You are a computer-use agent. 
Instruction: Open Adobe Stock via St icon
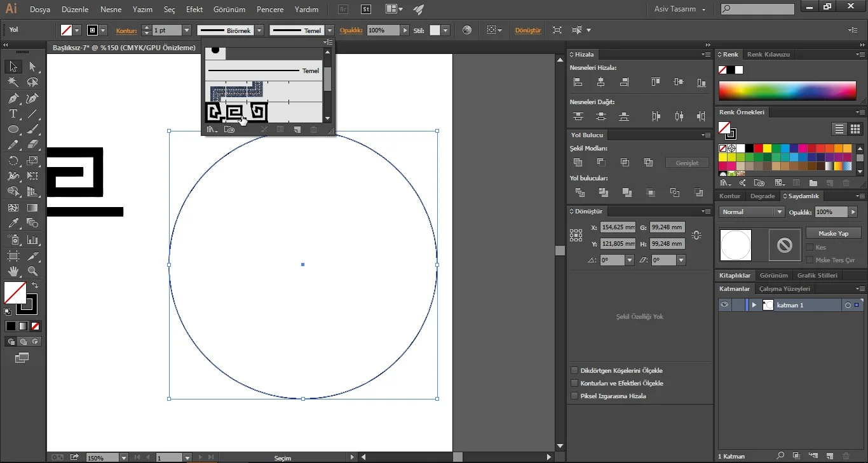click(x=366, y=10)
